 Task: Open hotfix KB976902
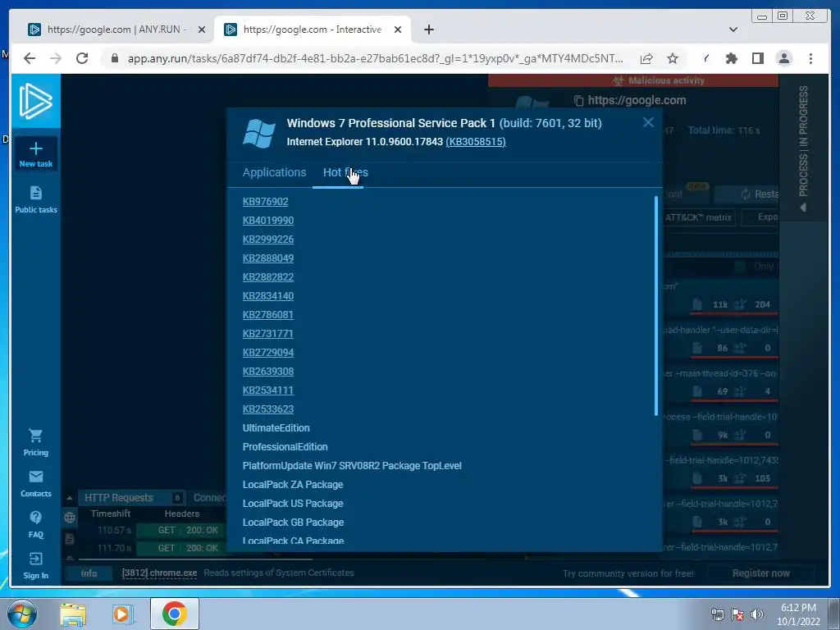[x=265, y=202]
